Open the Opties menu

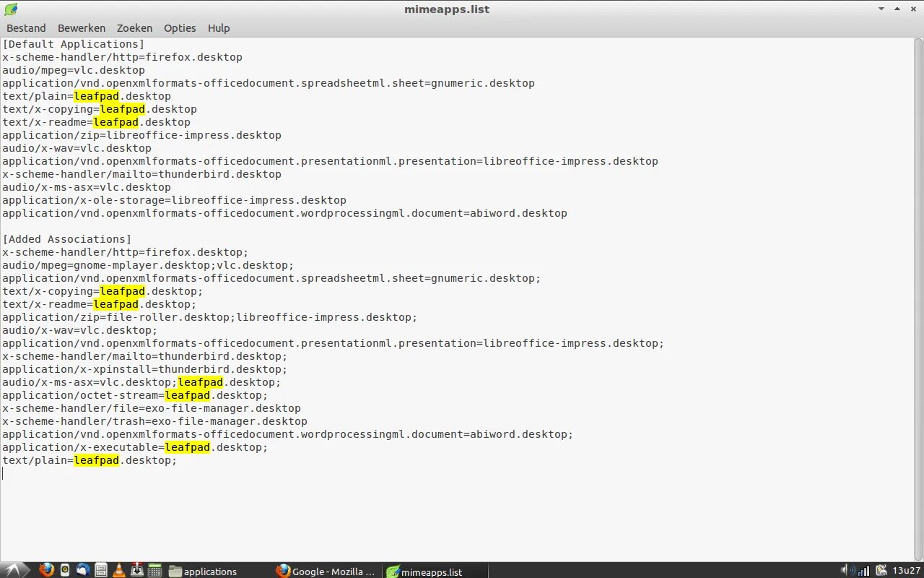tap(180, 28)
